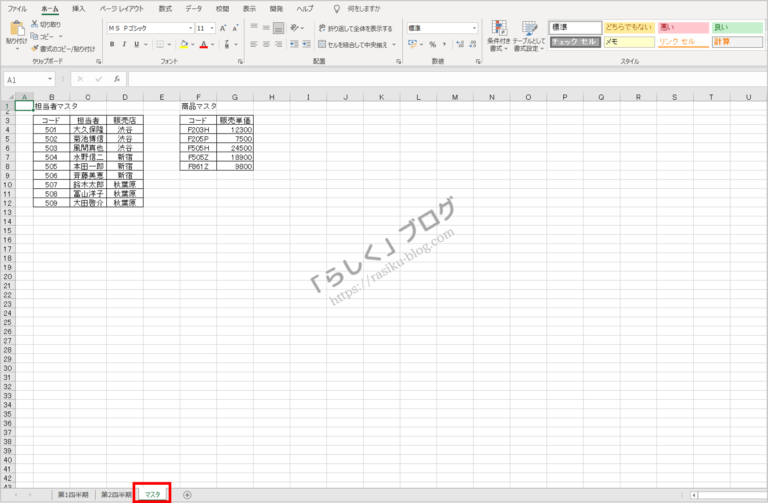
Task: Click the Copy (コピー) button
Action: (45, 36)
